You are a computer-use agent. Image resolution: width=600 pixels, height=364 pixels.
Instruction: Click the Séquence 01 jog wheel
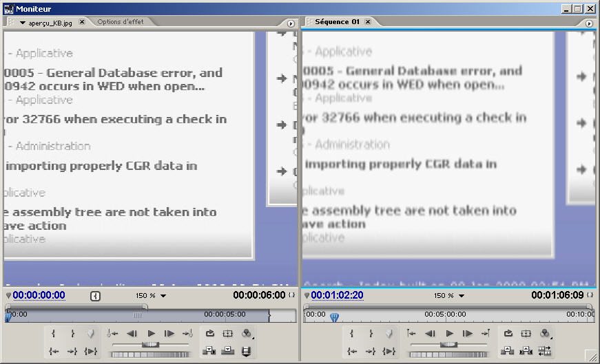pyautogui.click(x=448, y=355)
